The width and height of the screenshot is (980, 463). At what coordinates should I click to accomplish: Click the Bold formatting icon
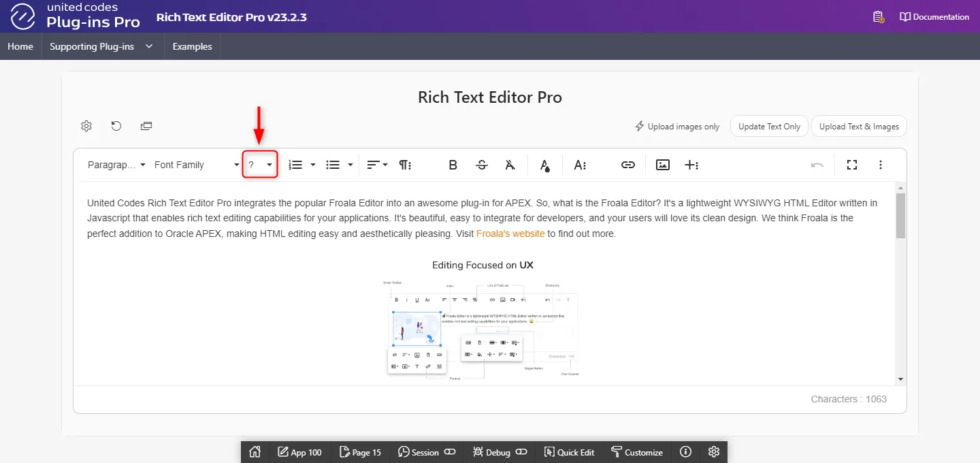453,165
